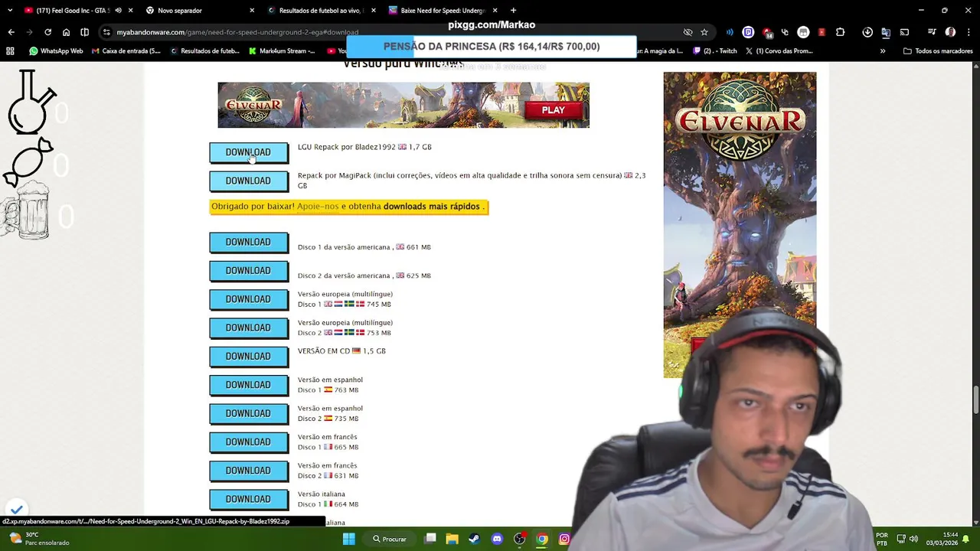
Task: Open the taskbar Procurar search box
Action: coord(390,539)
